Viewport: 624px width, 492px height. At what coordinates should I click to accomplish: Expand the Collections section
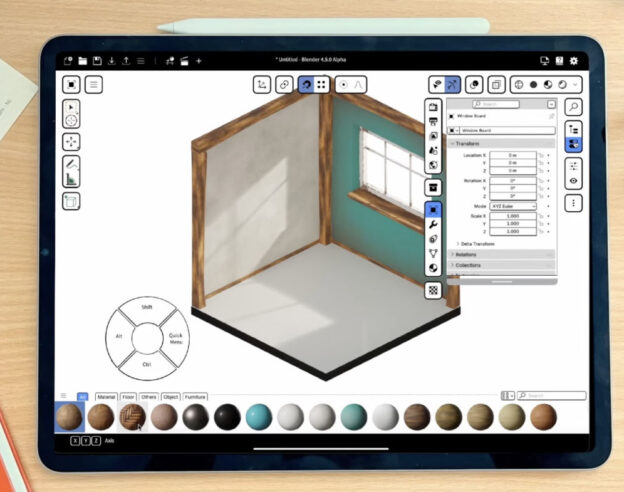tap(502, 265)
